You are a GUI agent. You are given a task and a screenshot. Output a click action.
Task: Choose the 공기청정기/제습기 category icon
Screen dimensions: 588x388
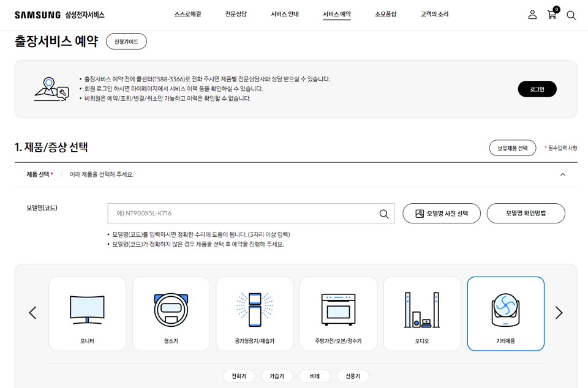[254, 313]
